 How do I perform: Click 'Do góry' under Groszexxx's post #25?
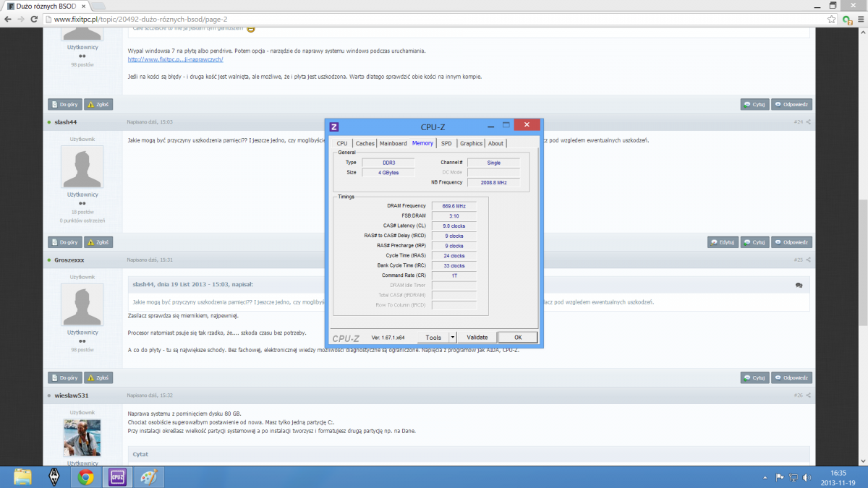coord(65,377)
